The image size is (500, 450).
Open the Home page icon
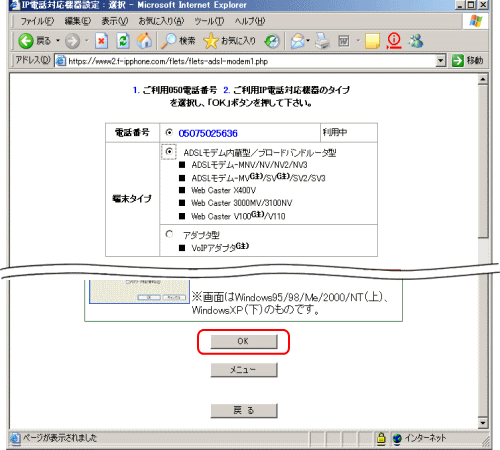click(144, 41)
